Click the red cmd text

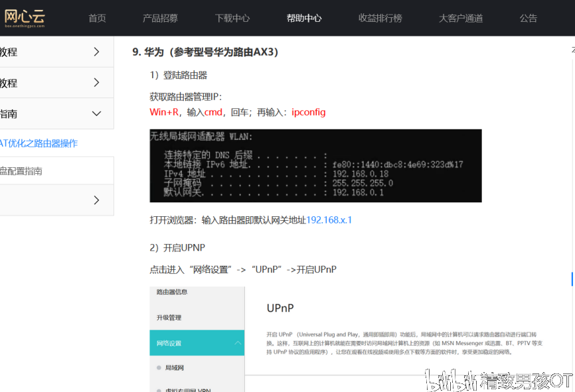pyautogui.click(x=213, y=112)
